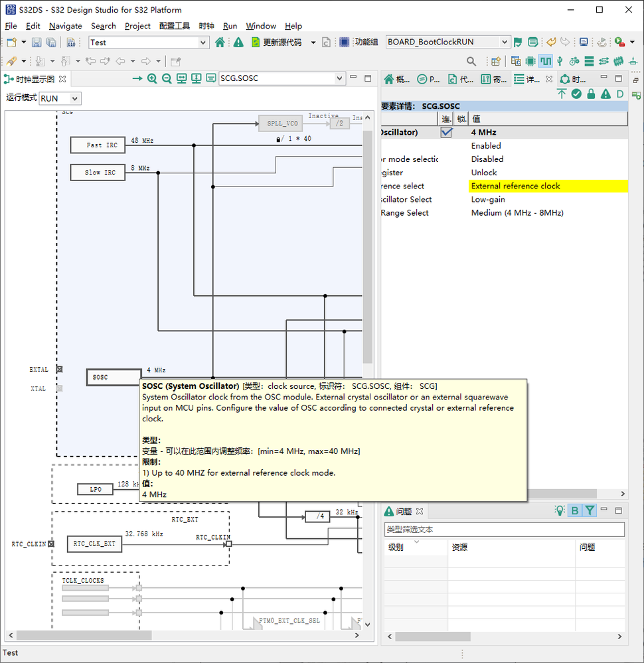Toggle the D button in details toolbar

620,94
